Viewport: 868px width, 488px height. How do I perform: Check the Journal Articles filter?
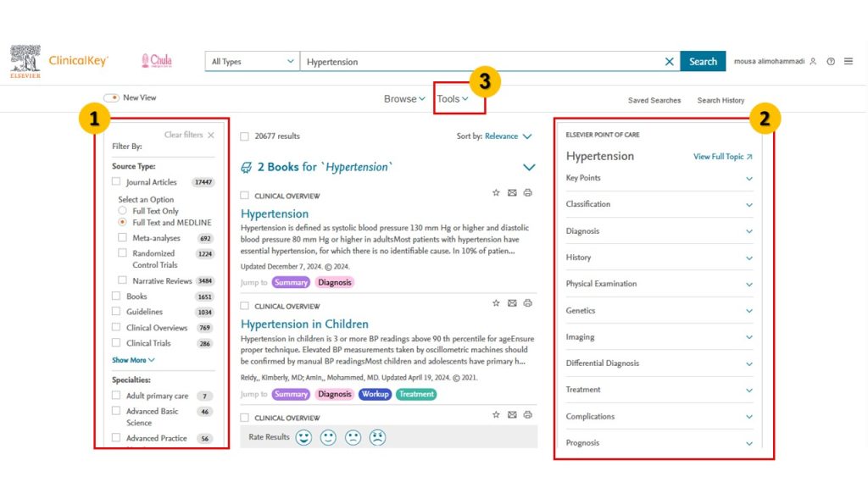pyautogui.click(x=115, y=181)
